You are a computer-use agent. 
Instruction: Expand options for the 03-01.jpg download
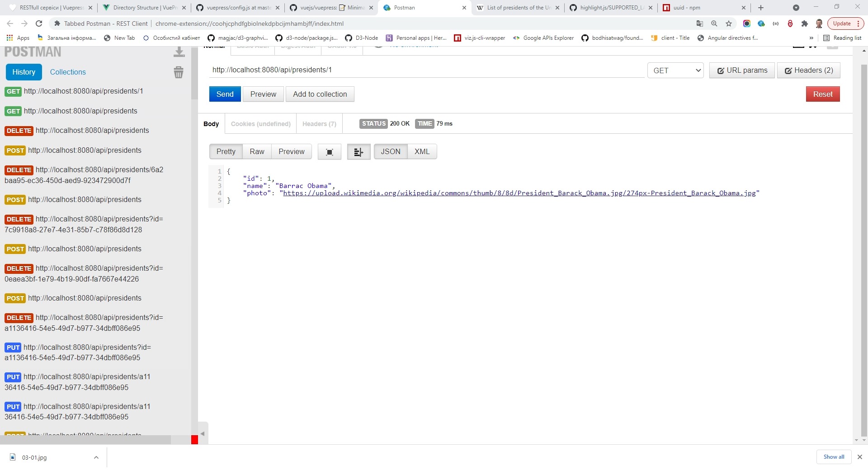[96, 457]
